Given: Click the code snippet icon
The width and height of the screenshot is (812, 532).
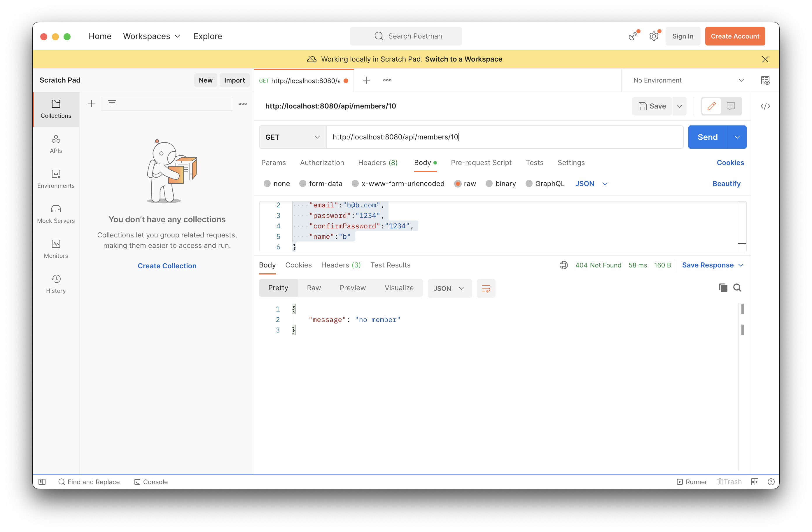Looking at the screenshot, I should point(765,106).
